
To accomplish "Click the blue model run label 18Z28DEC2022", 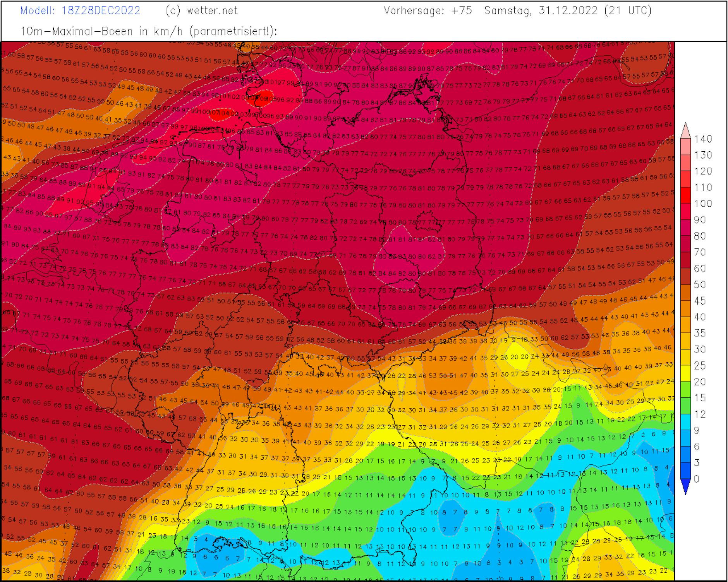I will click(101, 11).
